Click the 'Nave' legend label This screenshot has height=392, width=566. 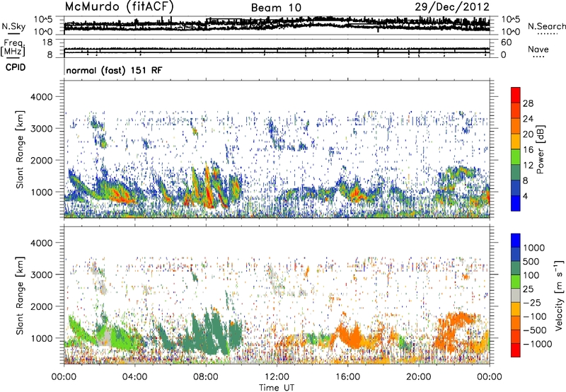coord(538,49)
